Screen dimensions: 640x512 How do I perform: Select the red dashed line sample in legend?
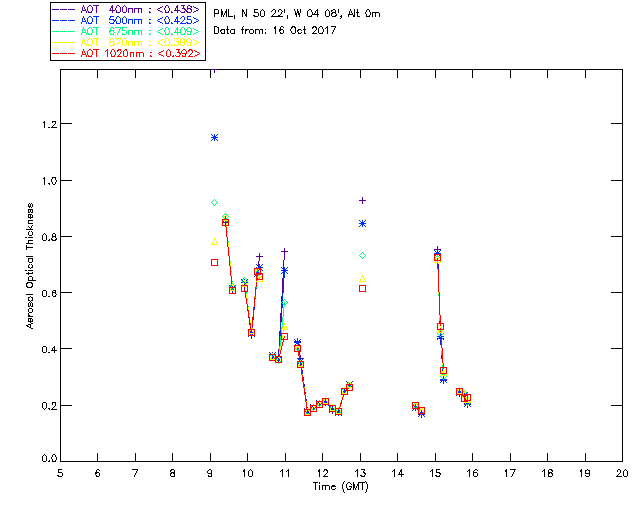pos(64,53)
